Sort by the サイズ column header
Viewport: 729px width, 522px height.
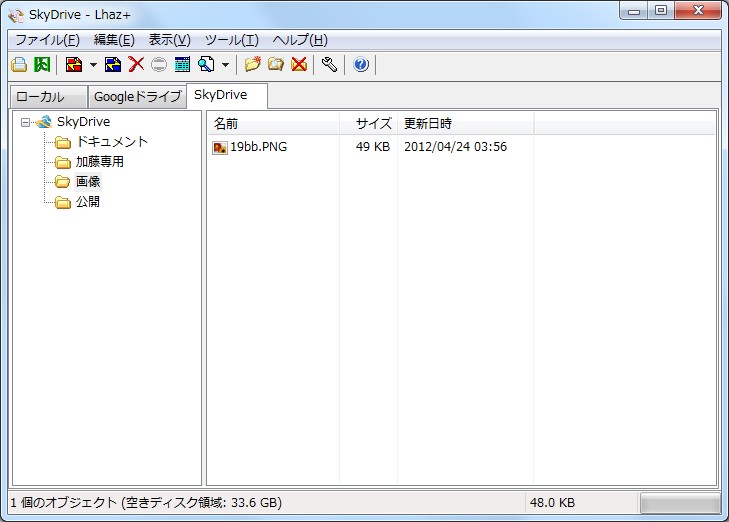[368, 124]
